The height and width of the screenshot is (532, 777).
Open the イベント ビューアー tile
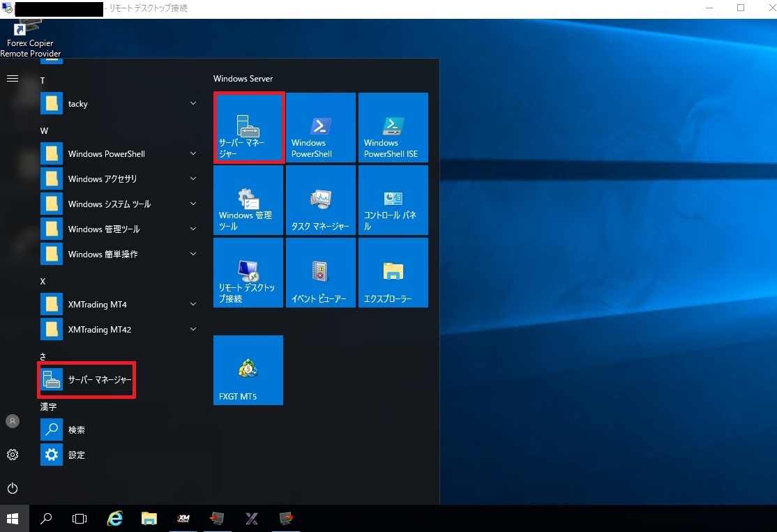click(x=321, y=273)
